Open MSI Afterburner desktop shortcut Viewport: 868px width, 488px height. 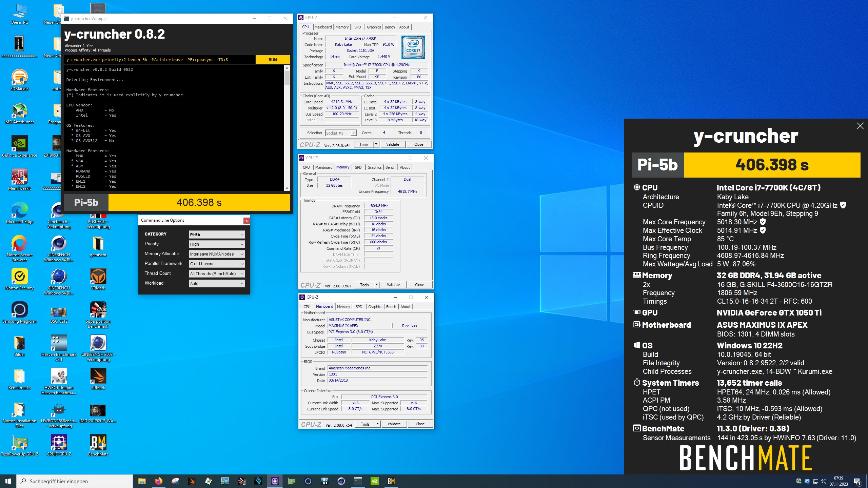[19, 114]
